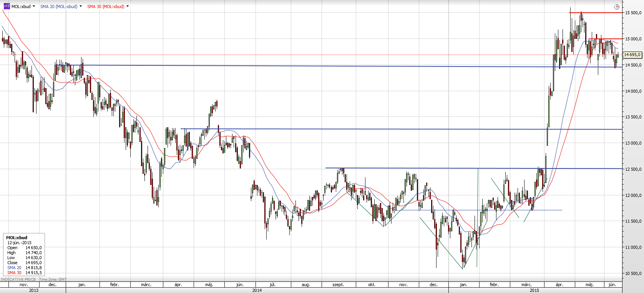Click the 11 500,0 price axis label
Screen dimensions: 644x293
pyautogui.click(x=633, y=221)
